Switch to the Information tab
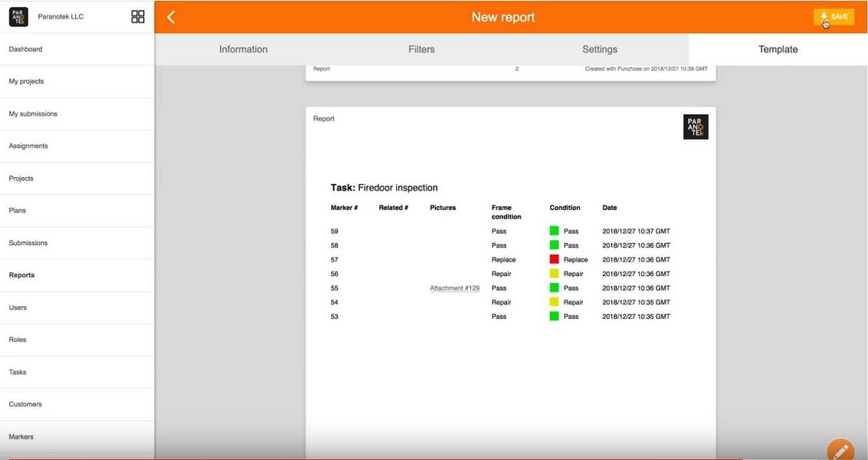The height and width of the screenshot is (460, 868). (x=243, y=49)
